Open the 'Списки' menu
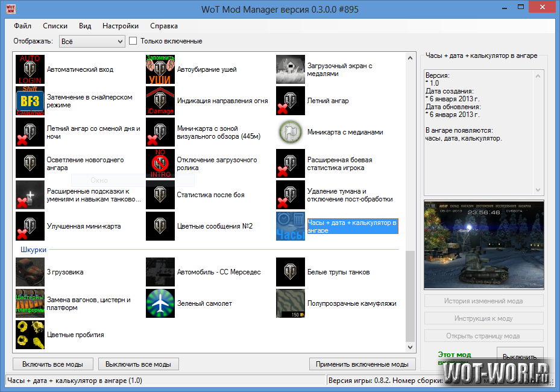Screen dimensions: 560x392 point(55,26)
